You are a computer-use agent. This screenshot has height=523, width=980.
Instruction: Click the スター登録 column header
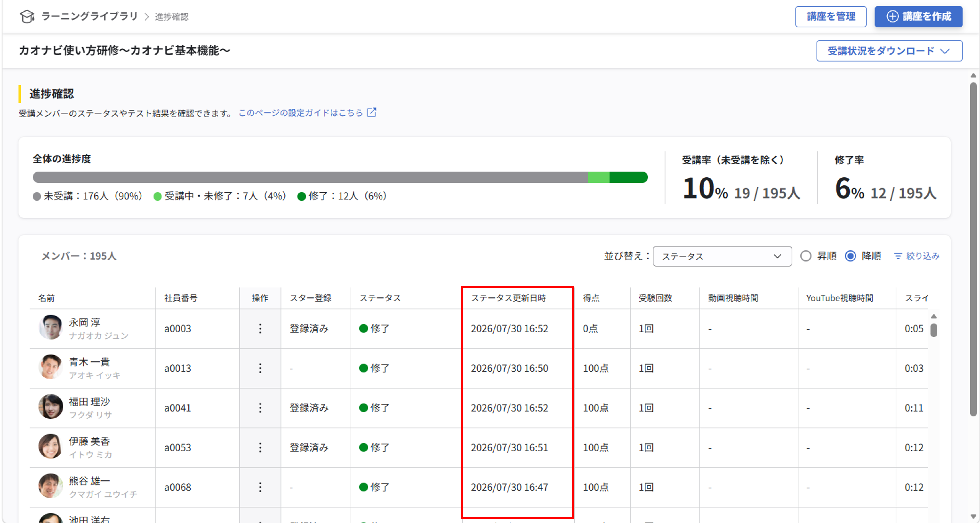point(310,298)
